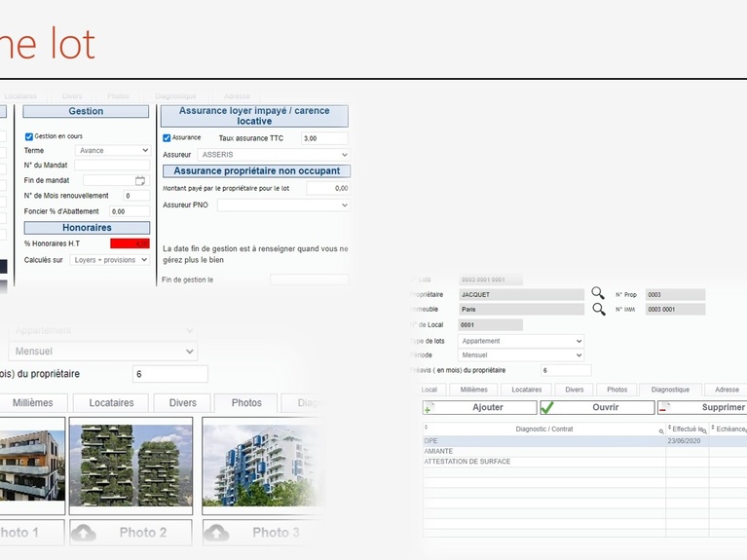
Task: Select the vertical forest towers photo thumbnail
Action: [x=131, y=465]
